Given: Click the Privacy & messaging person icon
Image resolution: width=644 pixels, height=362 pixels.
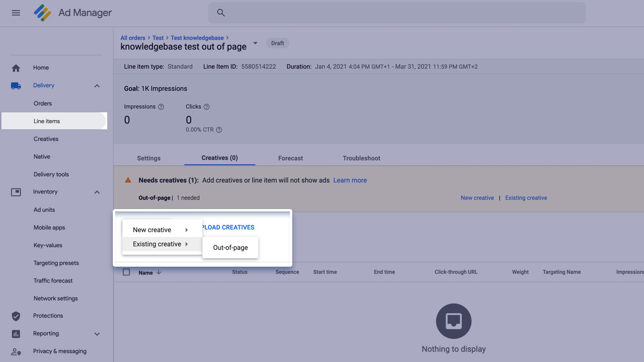Looking at the screenshot, I should point(16,352).
